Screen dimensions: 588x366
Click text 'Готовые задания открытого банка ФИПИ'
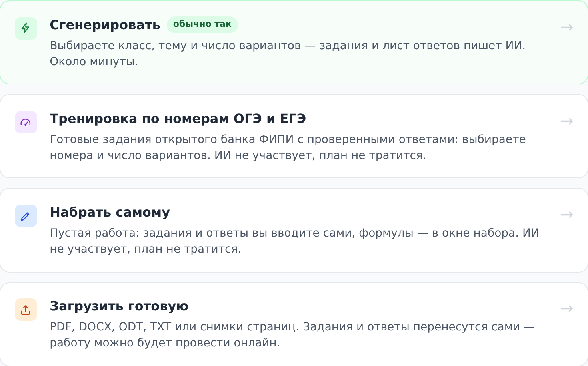pos(172,139)
